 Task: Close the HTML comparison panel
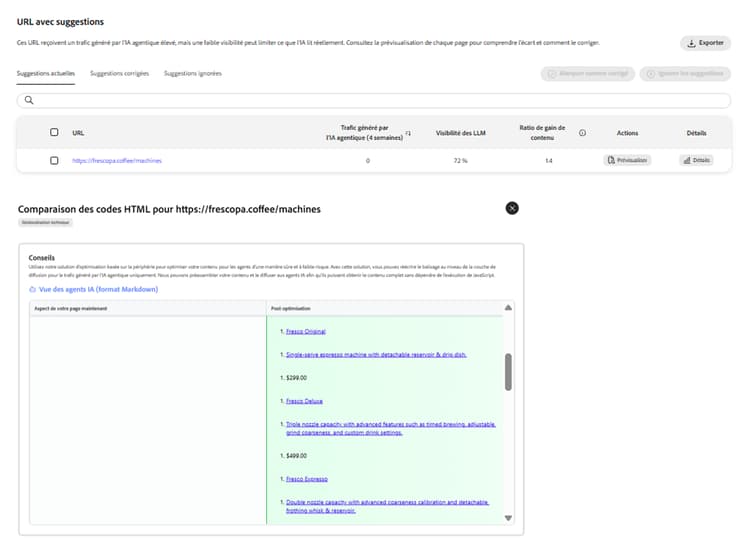pos(512,208)
